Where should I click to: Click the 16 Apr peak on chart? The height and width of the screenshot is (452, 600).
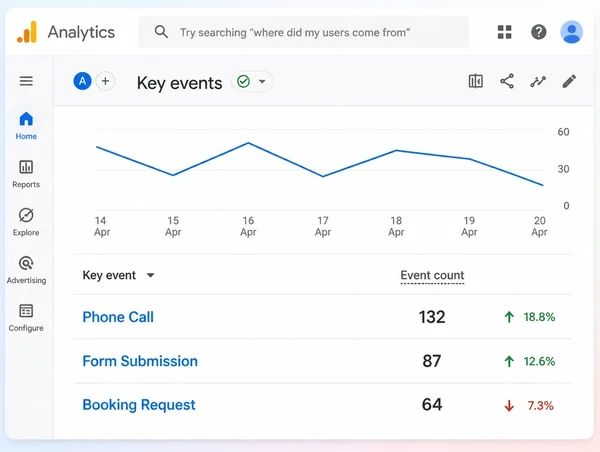click(248, 143)
